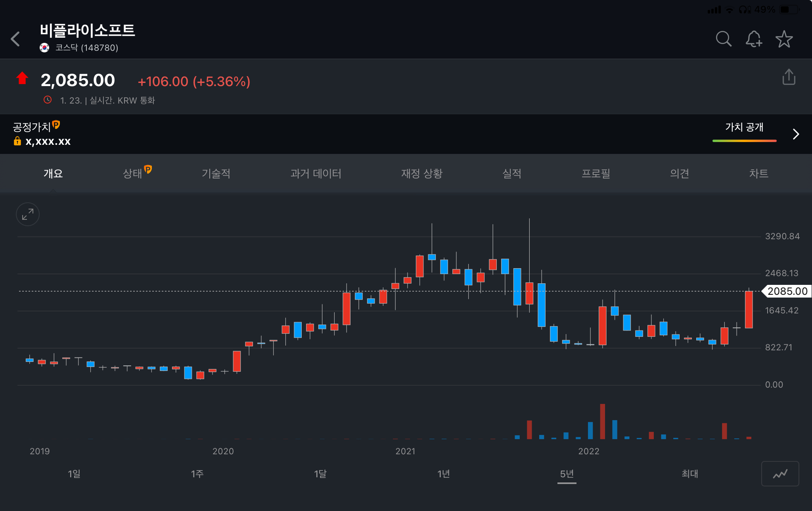
Task: Tap the Pro badge next to 공정가치
Action: click(x=56, y=125)
